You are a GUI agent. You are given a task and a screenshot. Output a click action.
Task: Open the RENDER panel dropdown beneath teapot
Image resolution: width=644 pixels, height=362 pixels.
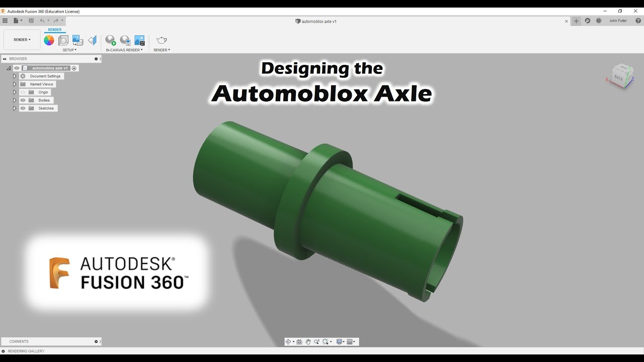pos(162,50)
